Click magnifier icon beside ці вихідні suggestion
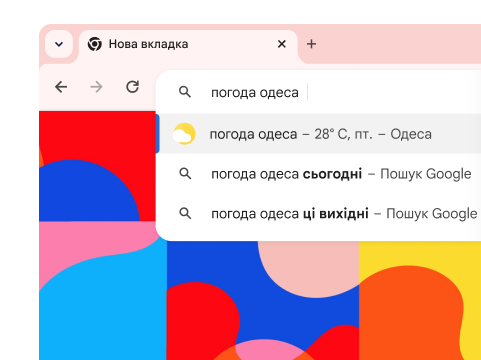 (185, 213)
